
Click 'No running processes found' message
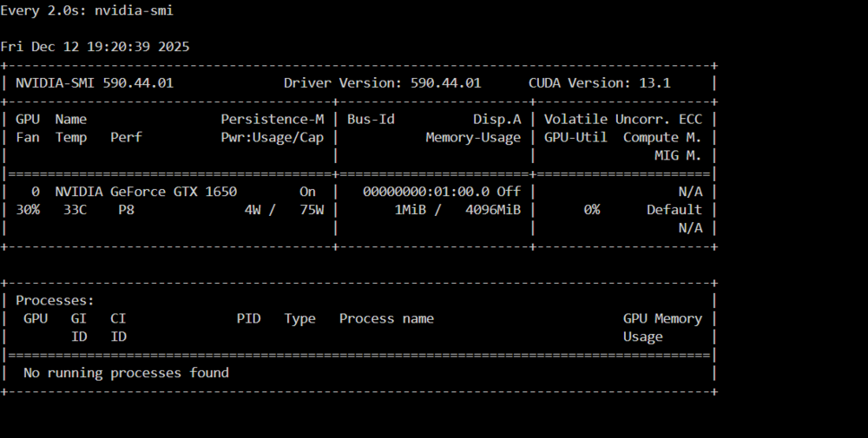coord(126,373)
